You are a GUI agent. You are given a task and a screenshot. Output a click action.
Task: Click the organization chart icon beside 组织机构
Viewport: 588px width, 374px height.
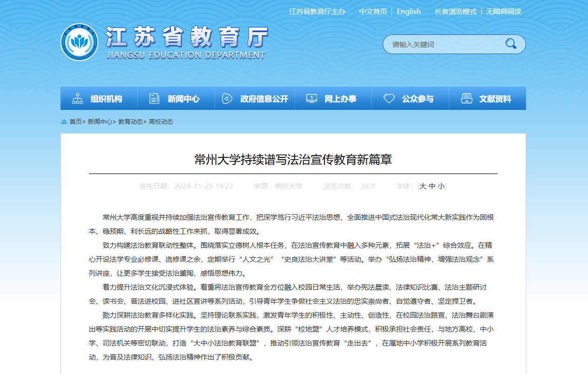pyautogui.click(x=77, y=99)
